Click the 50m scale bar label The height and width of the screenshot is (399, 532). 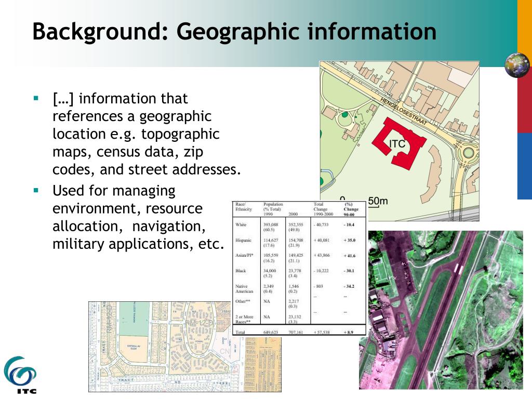coord(378,201)
